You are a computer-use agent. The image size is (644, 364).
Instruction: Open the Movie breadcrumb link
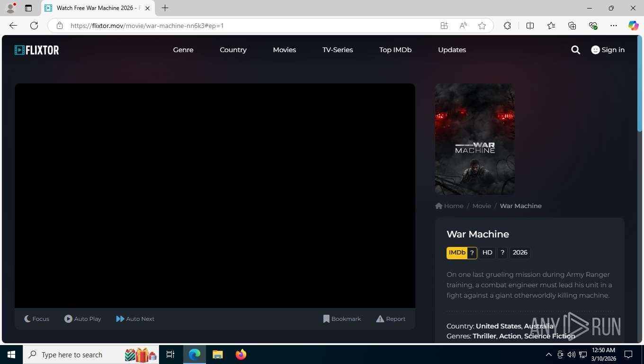(482, 206)
